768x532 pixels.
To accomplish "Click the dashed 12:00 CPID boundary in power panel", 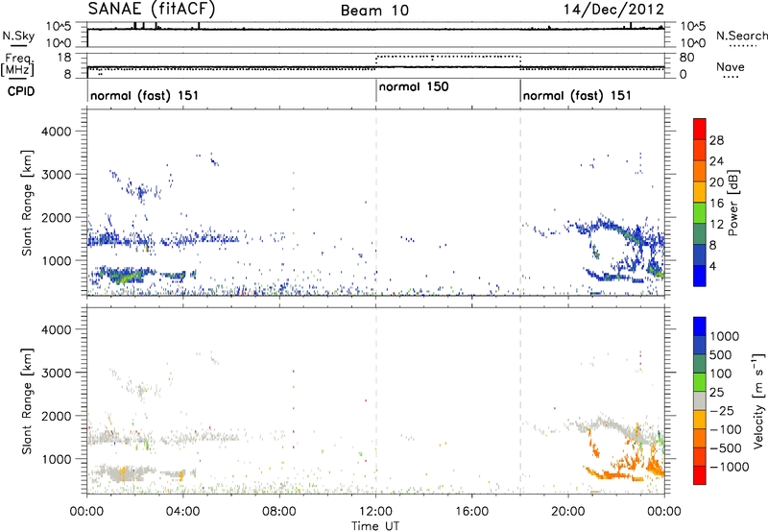I will 376,203.
